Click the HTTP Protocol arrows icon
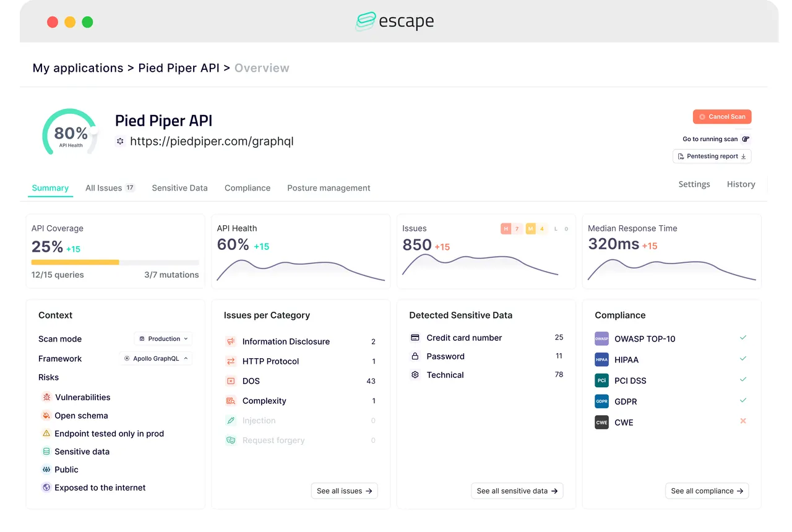Image resolution: width=792 pixels, height=532 pixels. click(x=231, y=361)
